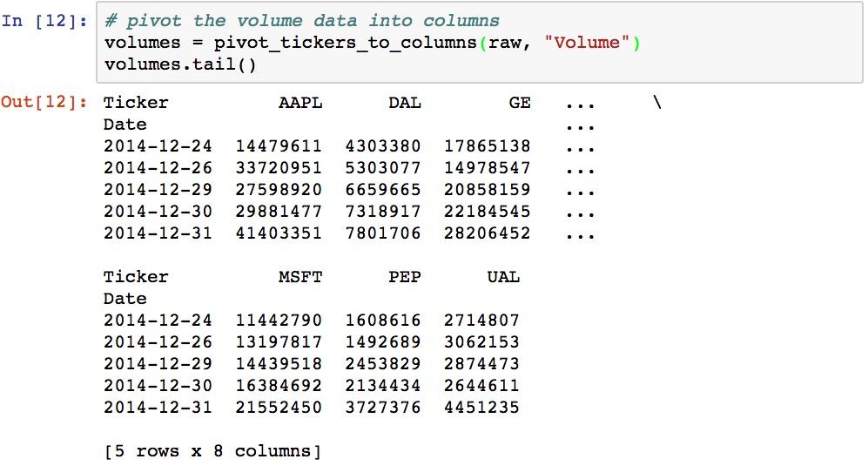Click the PEP value 3727376
The height and width of the screenshot is (466, 868).
[x=383, y=408]
